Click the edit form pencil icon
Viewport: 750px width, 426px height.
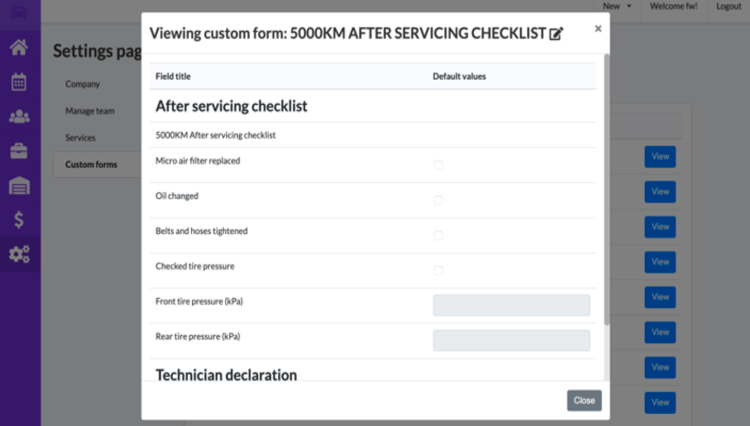pyautogui.click(x=557, y=33)
